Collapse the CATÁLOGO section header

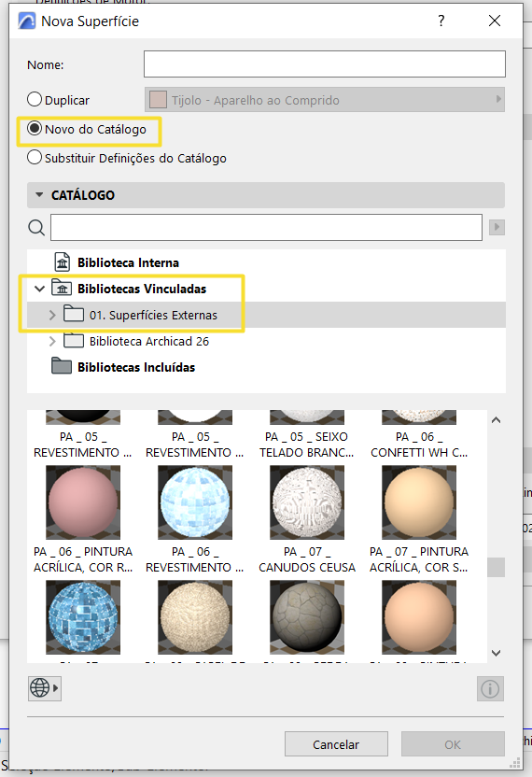[39, 195]
